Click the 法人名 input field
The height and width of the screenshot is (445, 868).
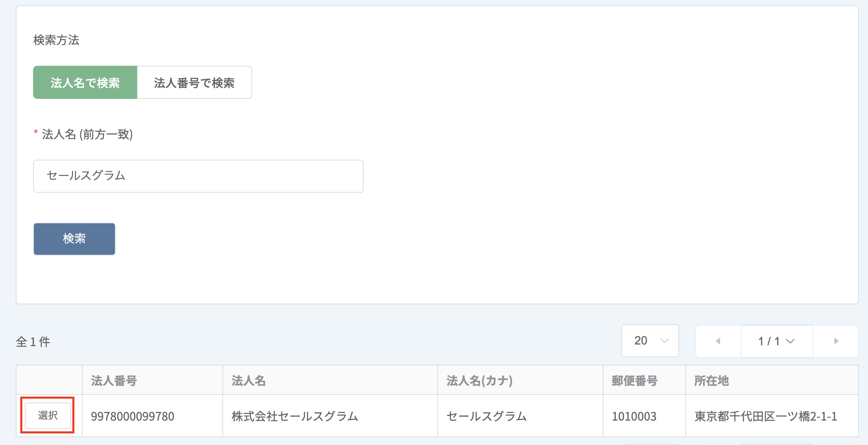click(198, 176)
